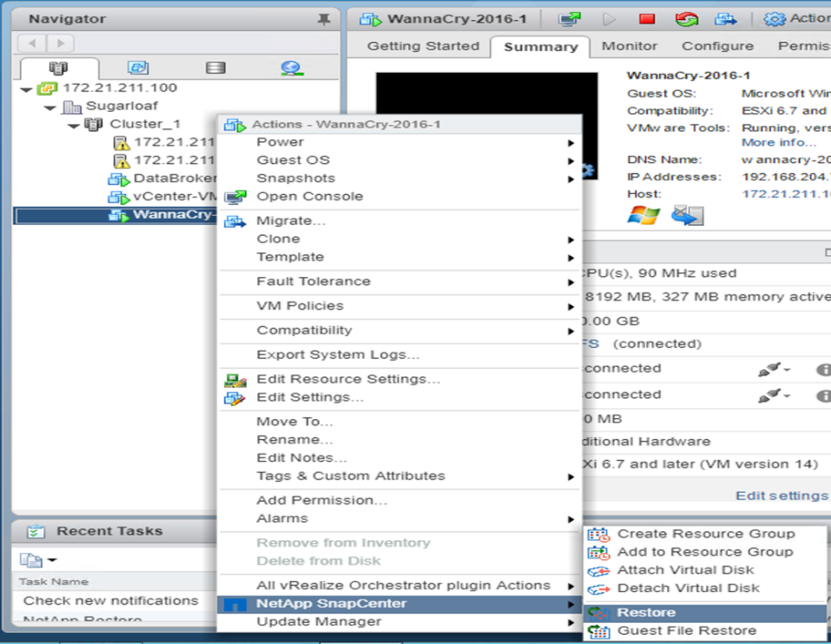The width and height of the screenshot is (831, 644).
Task: Expand Tags & Custom Attributes submenu
Action: pyautogui.click(x=400, y=476)
